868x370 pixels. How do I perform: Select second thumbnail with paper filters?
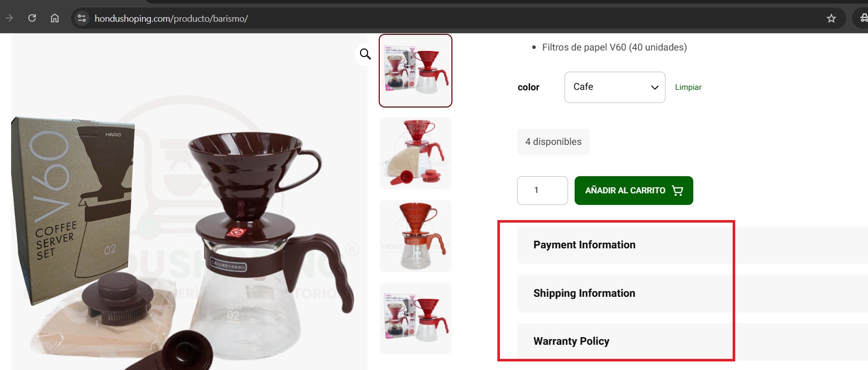point(416,153)
